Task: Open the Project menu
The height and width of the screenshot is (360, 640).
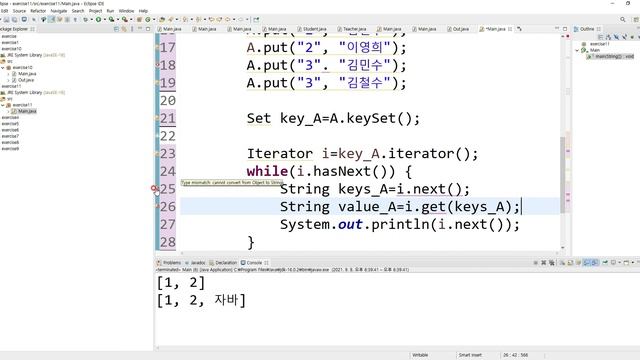Action: tap(95, 11)
